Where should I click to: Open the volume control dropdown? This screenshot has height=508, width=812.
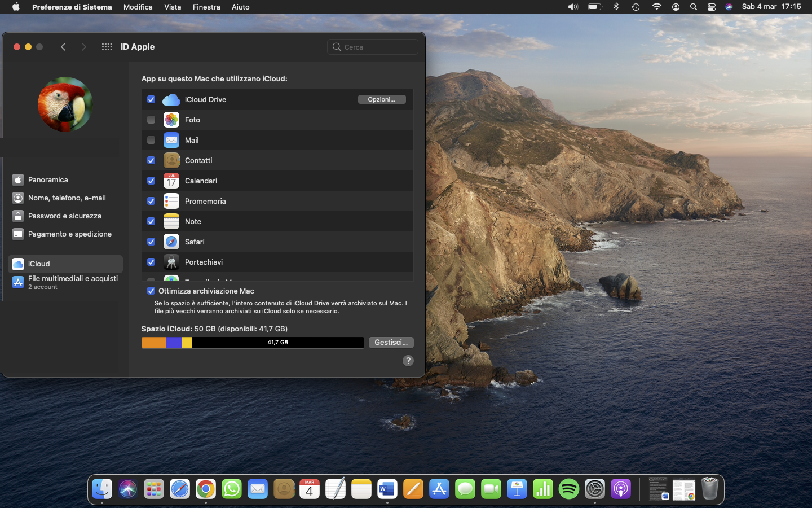coord(572,7)
